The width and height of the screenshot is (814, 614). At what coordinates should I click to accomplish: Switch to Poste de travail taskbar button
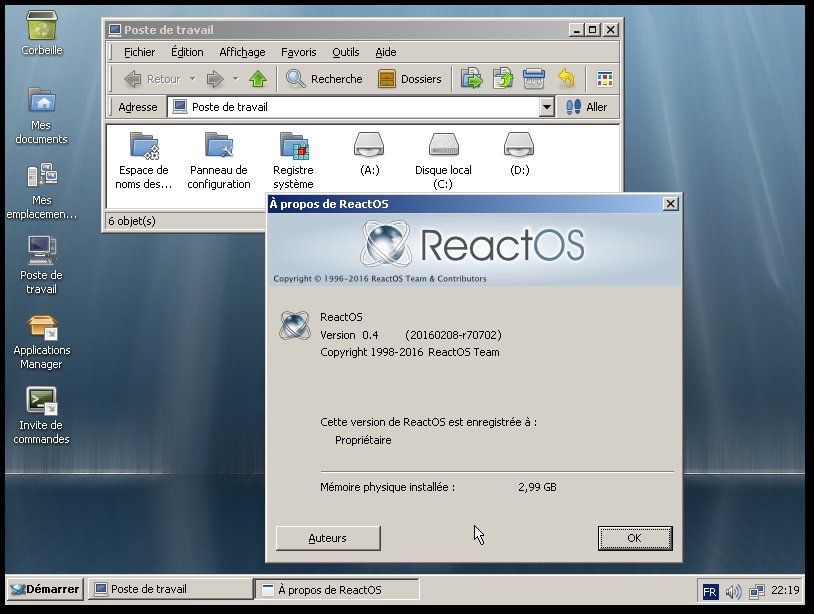pos(170,589)
